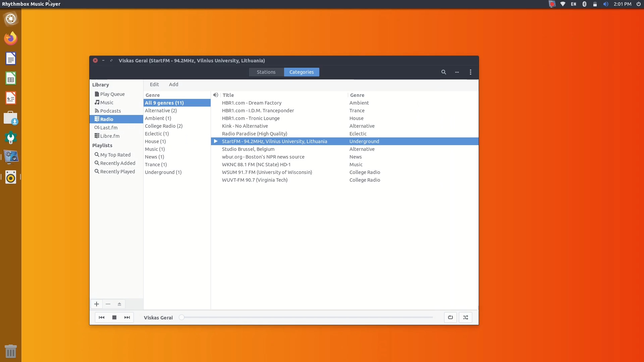
Task: Open the Play Queue in the sidebar
Action: (113, 94)
